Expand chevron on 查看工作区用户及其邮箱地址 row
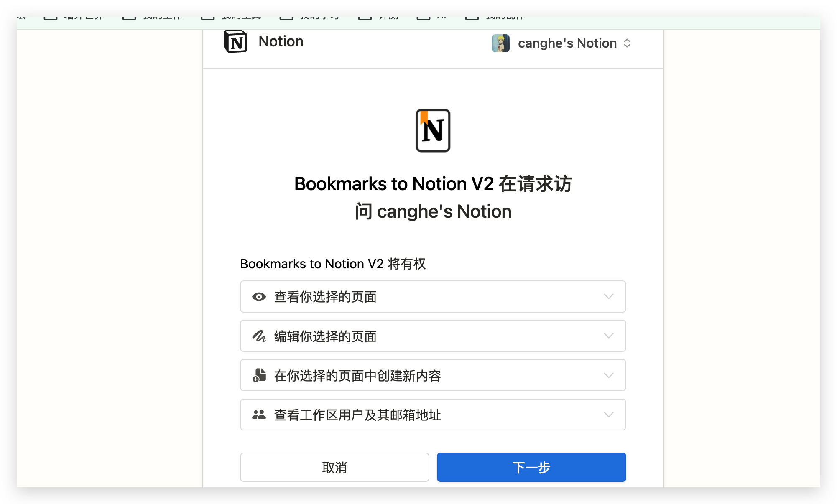This screenshot has width=837, height=504. pos(608,415)
